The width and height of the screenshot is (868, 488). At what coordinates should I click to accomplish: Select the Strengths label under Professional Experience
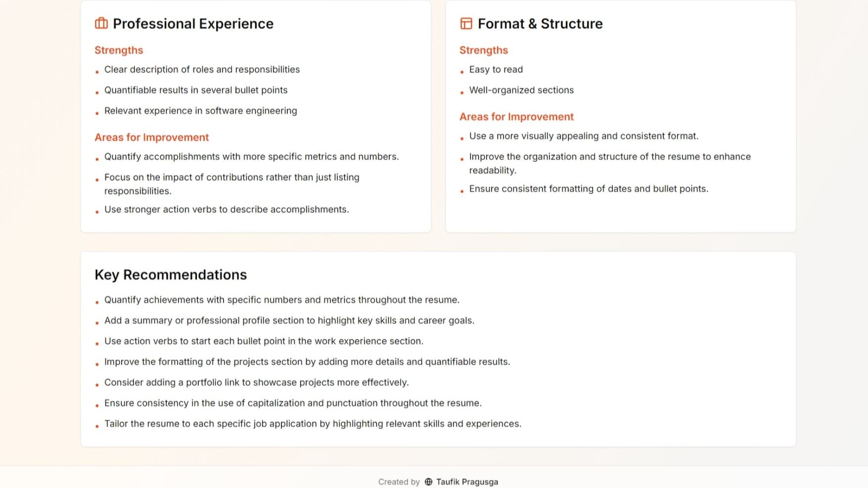click(x=119, y=50)
